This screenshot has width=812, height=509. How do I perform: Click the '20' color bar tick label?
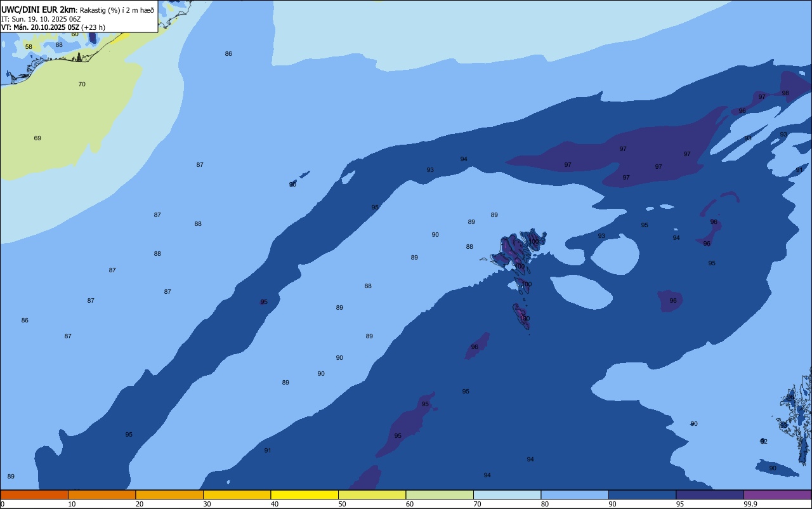coord(140,504)
